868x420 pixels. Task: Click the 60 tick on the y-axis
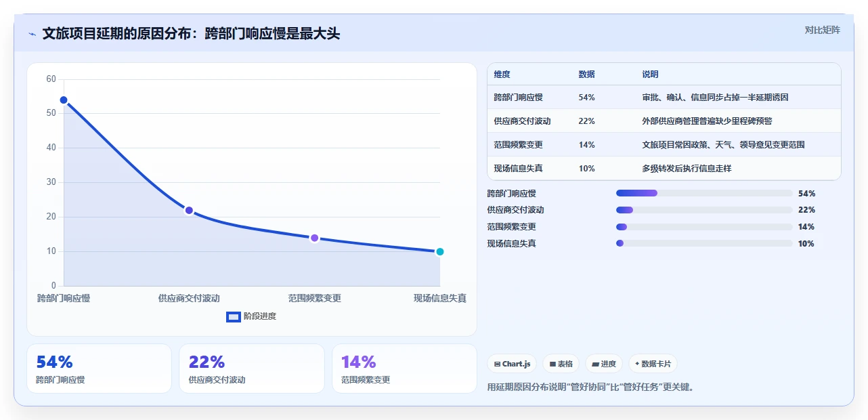[51, 79]
